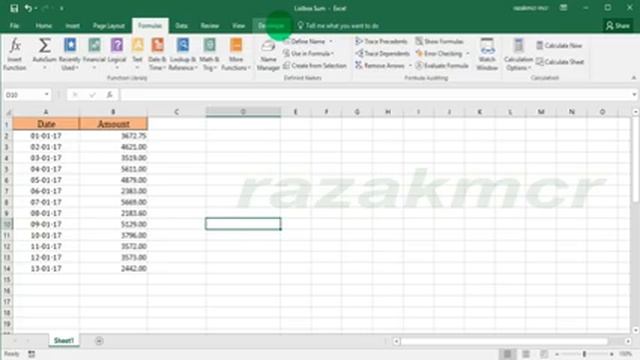Screen dimensions: 640x360
Task: Switch to Page Layout view
Action: 526,354
